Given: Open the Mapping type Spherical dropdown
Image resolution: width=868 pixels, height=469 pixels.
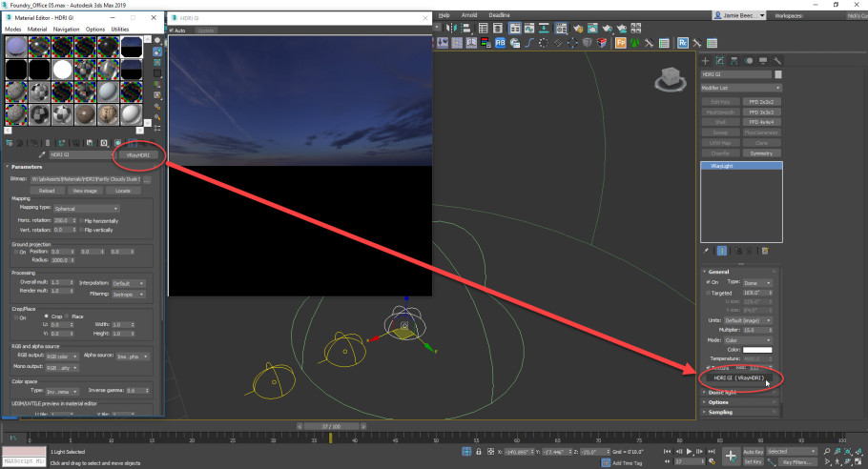Looking at the screenshot, I should point(87,209).
